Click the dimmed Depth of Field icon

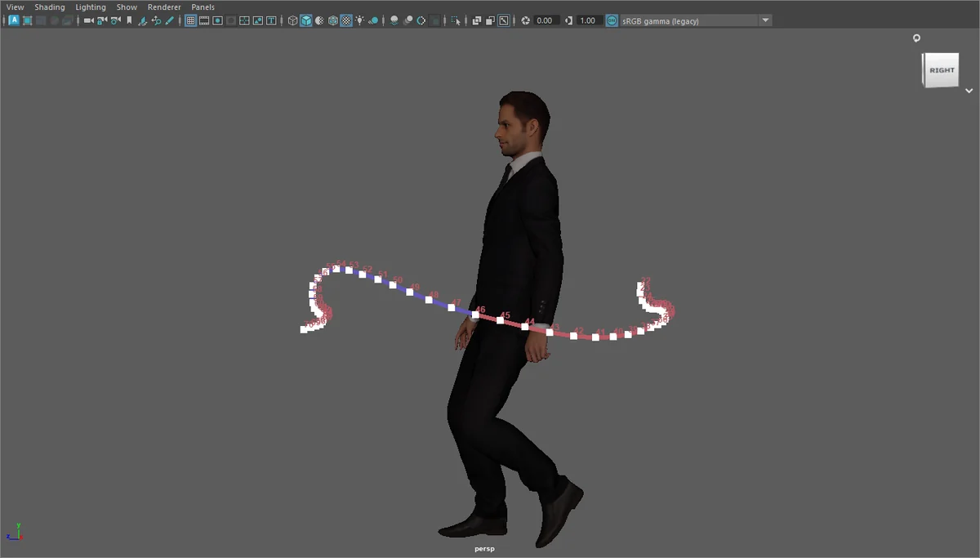(x=435, y=20)
